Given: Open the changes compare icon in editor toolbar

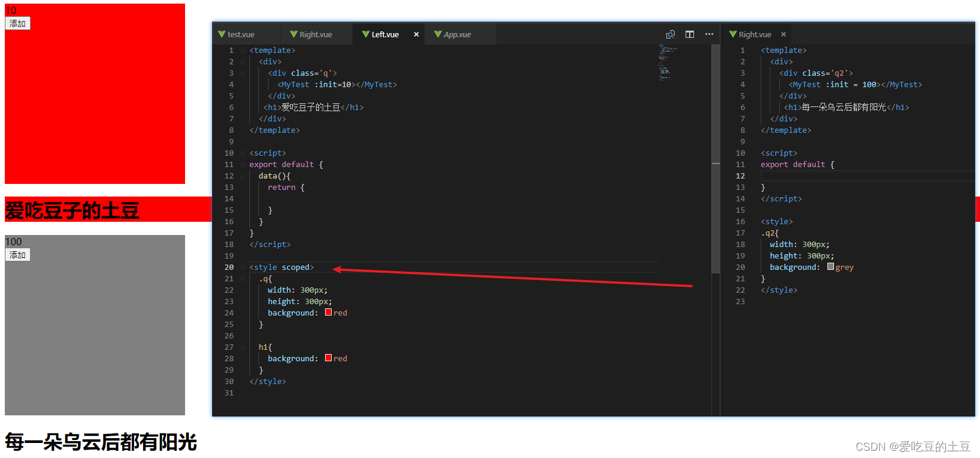Looking at the screenshot, I should pyautogui.click(x=671, y=34).
